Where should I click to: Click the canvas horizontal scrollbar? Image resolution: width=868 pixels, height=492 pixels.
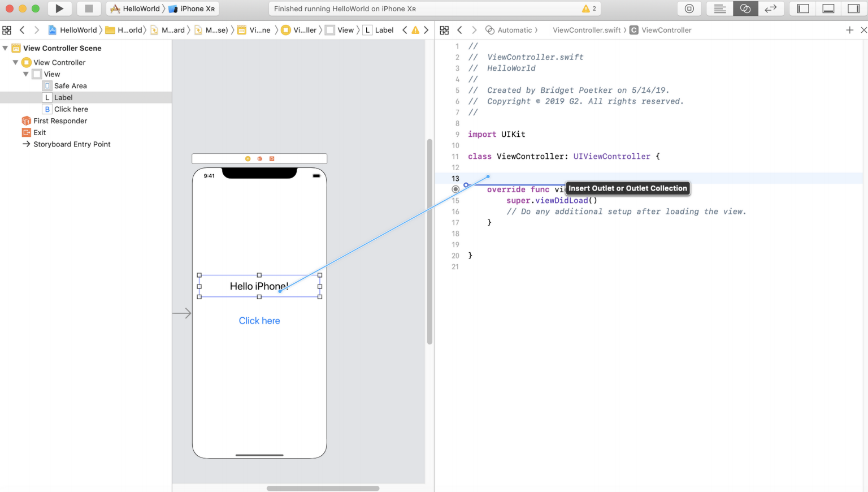(323, 488)
